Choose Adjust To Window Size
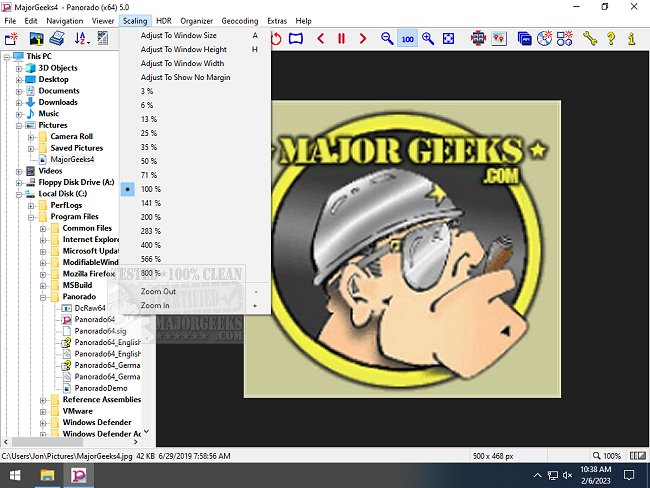This screenshot has width=650, height=488. 195,35
